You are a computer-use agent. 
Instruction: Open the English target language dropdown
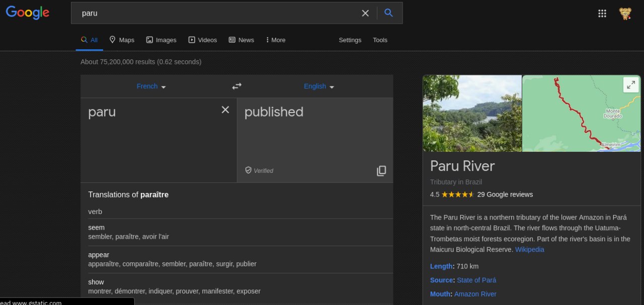319,86
